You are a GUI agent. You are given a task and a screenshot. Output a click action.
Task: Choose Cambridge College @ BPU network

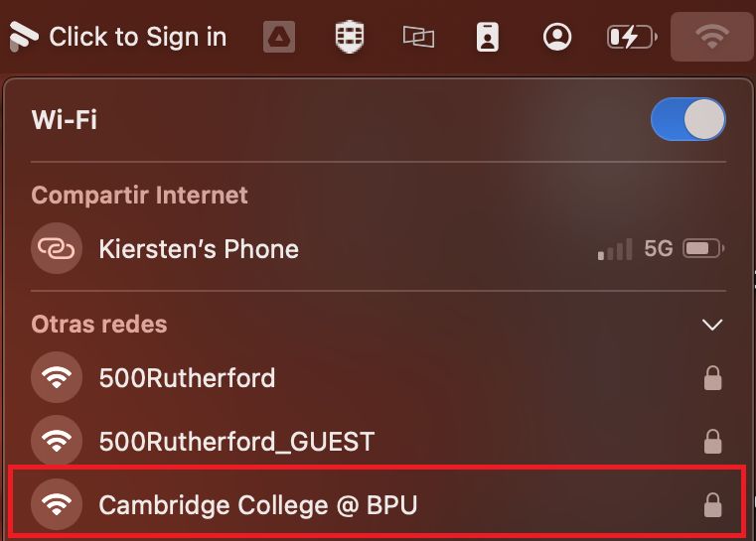[x=258, y=505]
